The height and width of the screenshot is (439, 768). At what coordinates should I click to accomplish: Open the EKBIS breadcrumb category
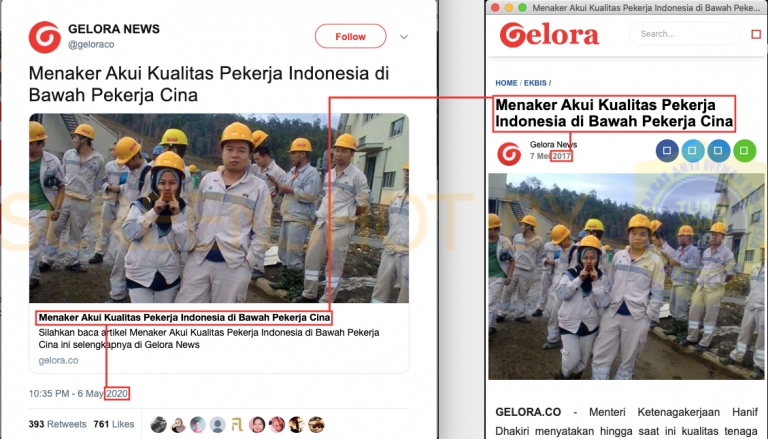click(535, 83)
